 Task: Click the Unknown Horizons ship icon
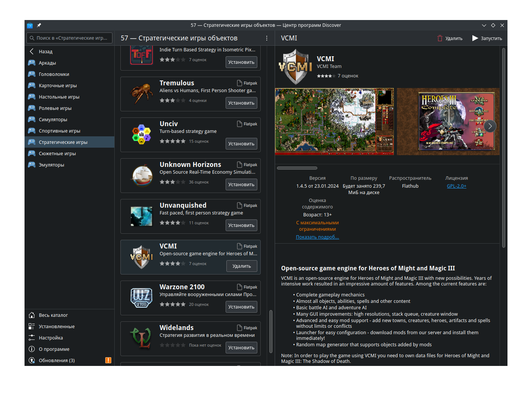coord(141,176)
